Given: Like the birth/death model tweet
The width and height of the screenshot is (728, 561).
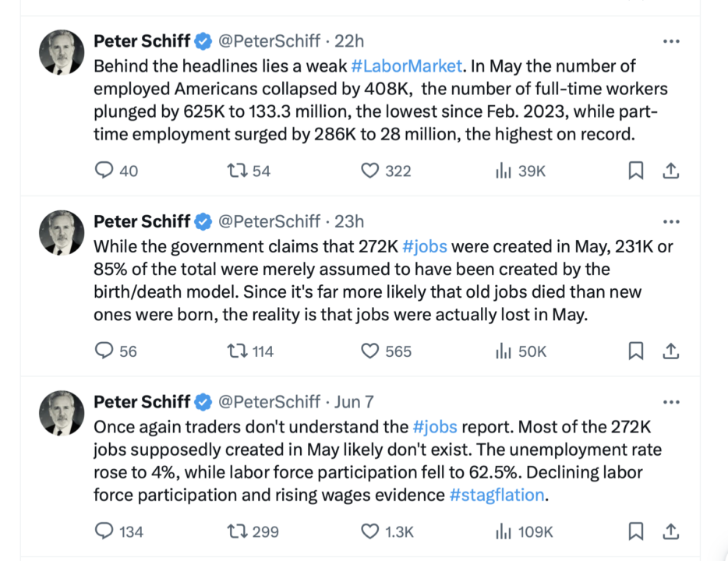Looking at the screenshot, I should 369,351.
